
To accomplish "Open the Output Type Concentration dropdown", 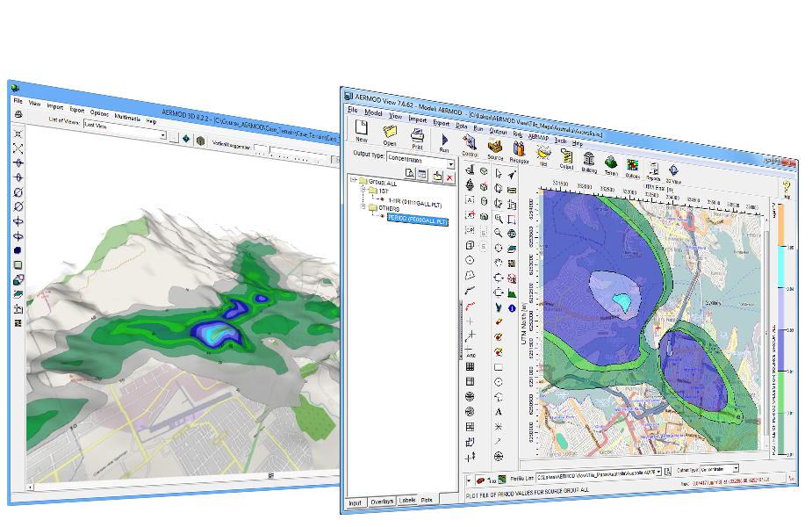I will click(x=451, y=164).
